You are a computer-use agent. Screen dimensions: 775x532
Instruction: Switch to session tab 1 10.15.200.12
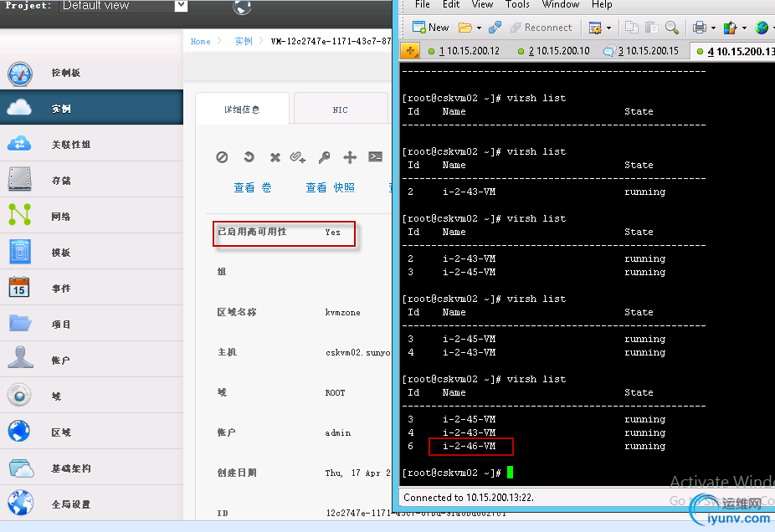[x=464, y=51]
